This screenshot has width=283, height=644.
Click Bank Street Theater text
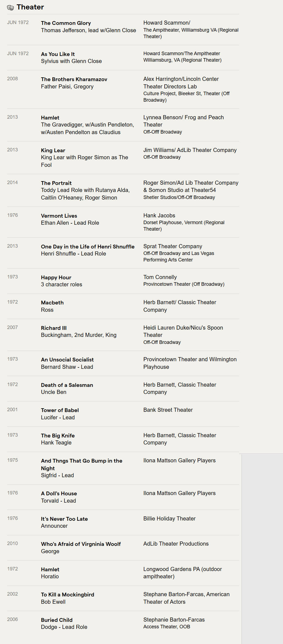[x=168, y=410]
